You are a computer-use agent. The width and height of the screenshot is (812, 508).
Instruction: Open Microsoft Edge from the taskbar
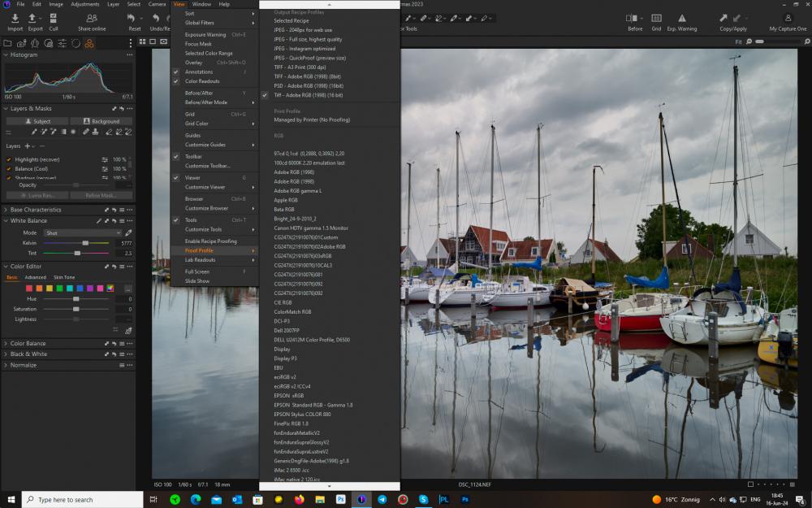(196, 500)
